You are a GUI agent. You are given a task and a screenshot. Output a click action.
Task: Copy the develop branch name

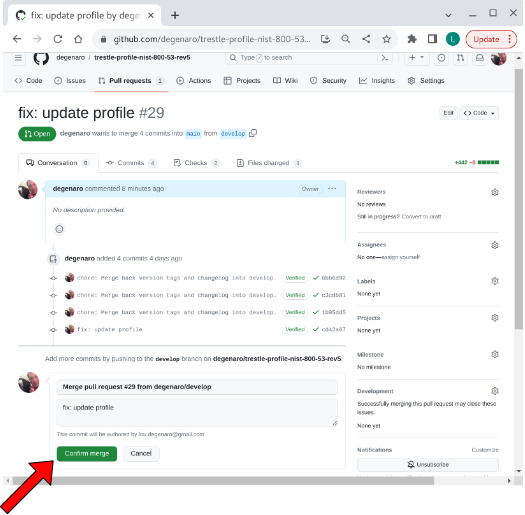tap(253, 133)
